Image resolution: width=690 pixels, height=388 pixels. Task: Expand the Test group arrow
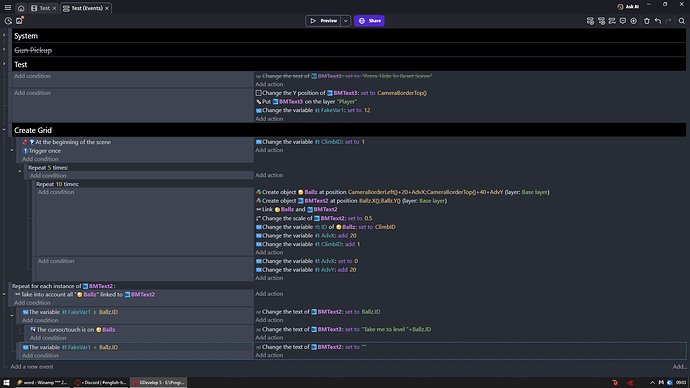point(4,64)
